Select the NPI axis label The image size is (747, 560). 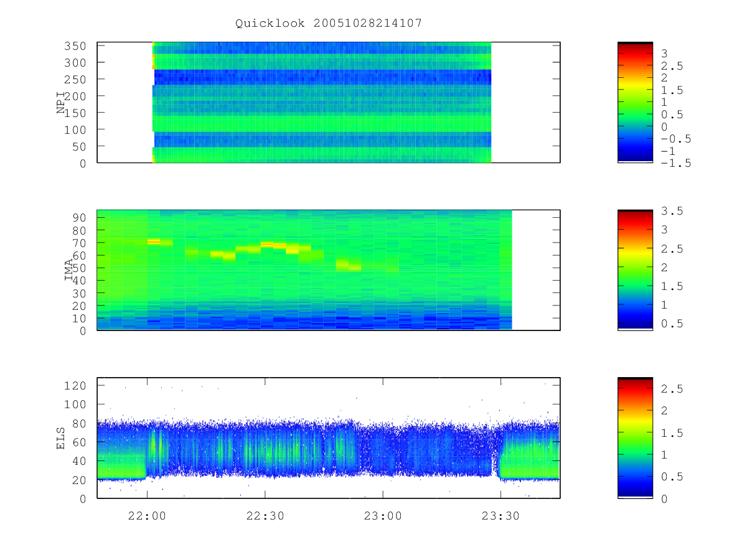click(61, 103)
